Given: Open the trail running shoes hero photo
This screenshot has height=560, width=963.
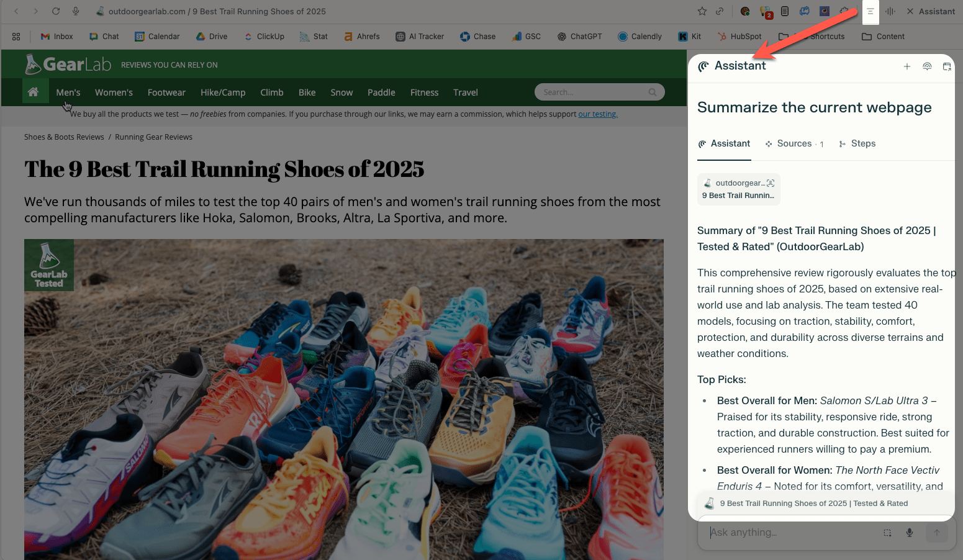Looking at the screenshot, I should pos(344,399).
